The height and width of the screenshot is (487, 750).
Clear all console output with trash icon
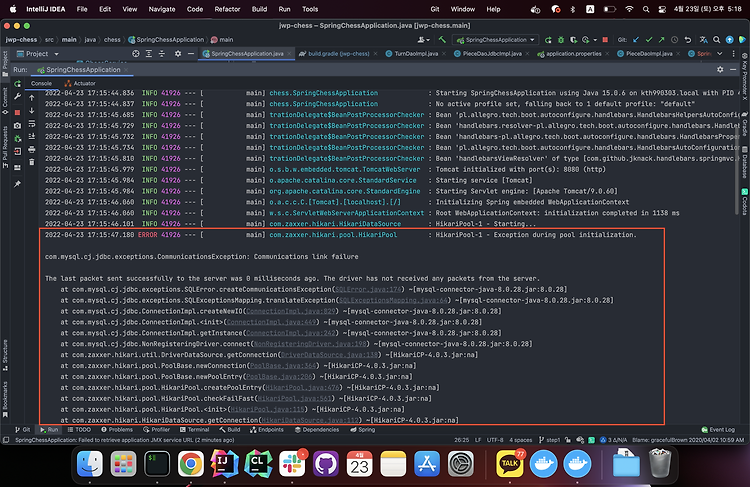(x=32, y=162)
